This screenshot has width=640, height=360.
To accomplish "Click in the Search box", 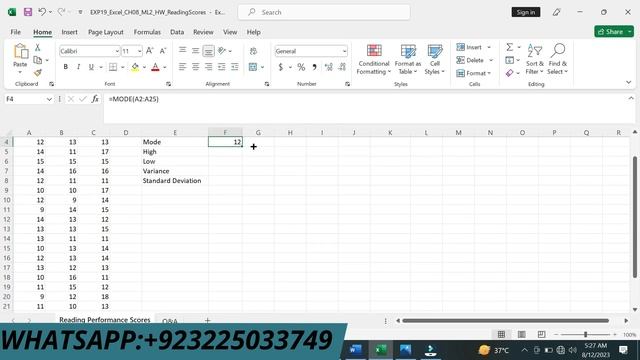I will [324, 12].
